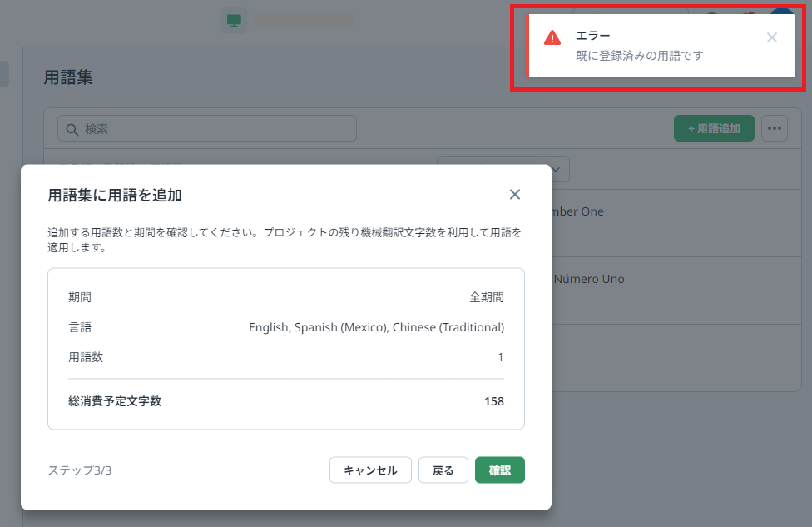Screen dimensions: 812x527
Task: Click the 戻る button
Action: pos(443,470)
